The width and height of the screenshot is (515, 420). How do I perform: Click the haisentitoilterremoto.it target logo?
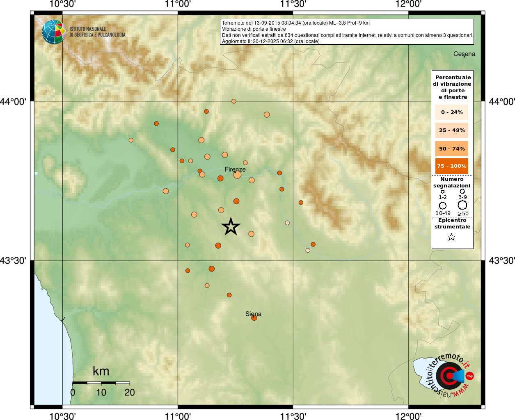point(449,376)
